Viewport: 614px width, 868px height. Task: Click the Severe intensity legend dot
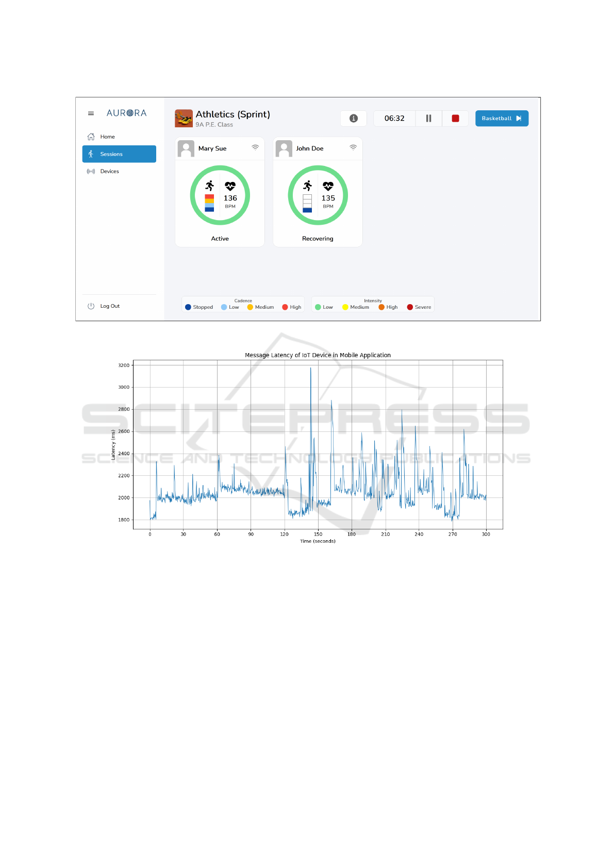[410, 307]
